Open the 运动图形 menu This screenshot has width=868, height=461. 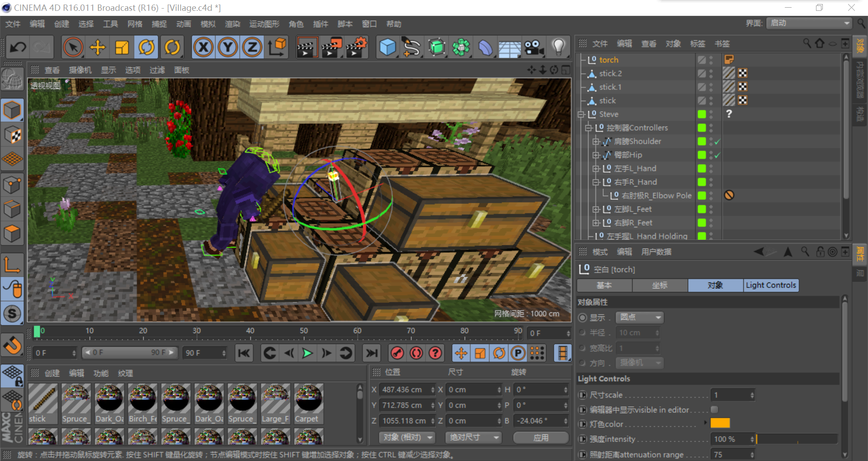[264, 24]
